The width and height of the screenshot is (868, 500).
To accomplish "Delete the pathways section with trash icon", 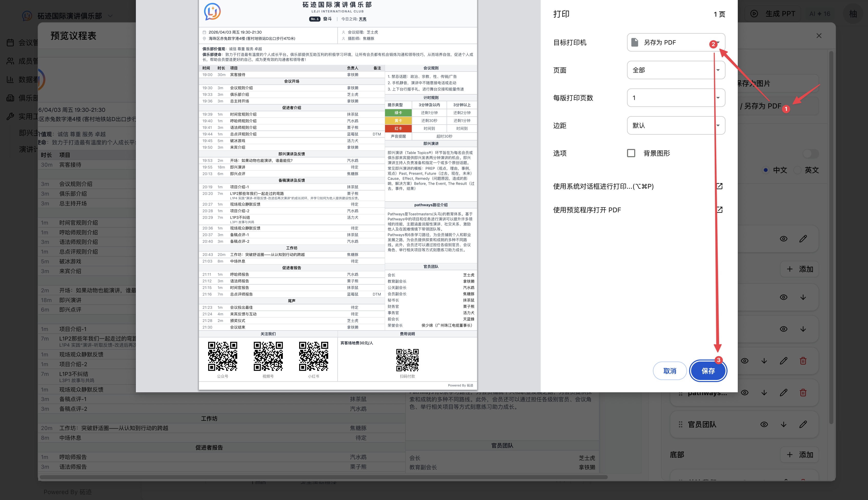I will click(x=803, y=393).
